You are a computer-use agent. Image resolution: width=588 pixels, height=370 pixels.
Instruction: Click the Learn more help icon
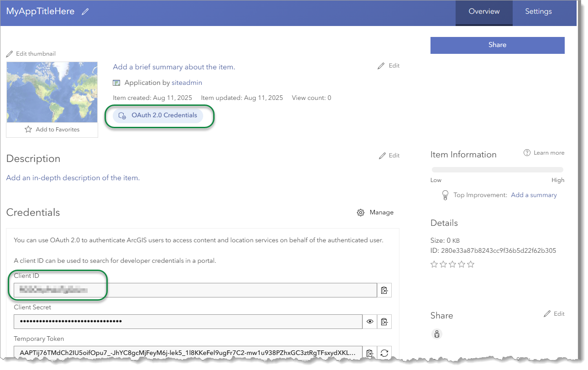tap(527, 153)
